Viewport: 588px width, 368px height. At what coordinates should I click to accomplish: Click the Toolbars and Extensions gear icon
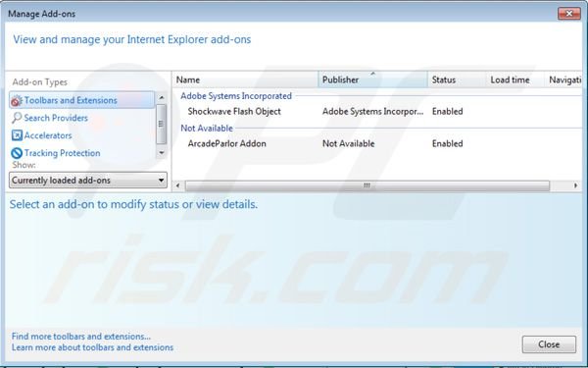click(17, 101)
